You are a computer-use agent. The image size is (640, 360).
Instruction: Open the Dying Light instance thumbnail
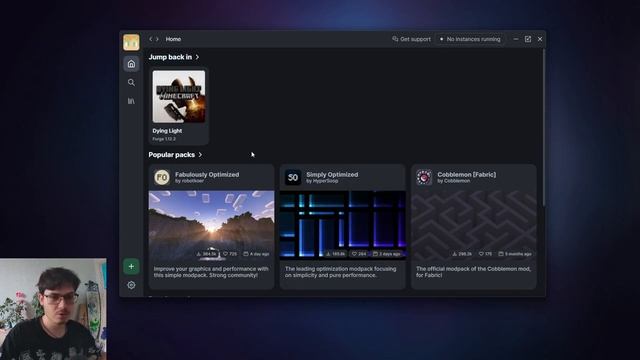point(179,96)
